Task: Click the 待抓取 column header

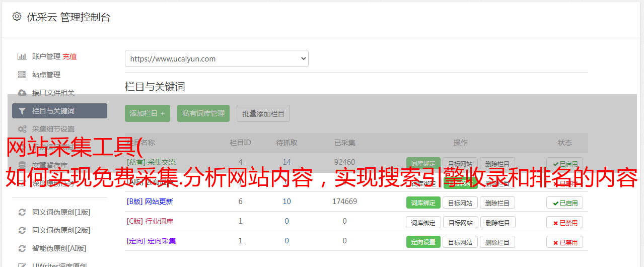Action: (287, 143)
